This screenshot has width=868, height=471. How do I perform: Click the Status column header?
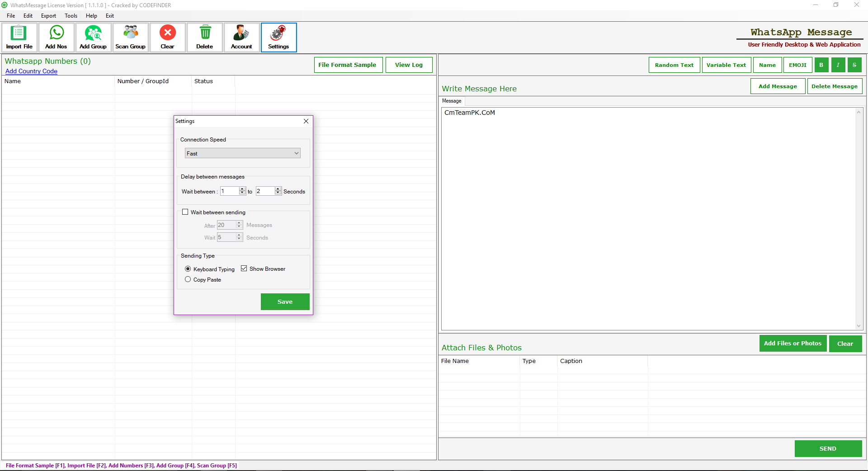[213, 81]
